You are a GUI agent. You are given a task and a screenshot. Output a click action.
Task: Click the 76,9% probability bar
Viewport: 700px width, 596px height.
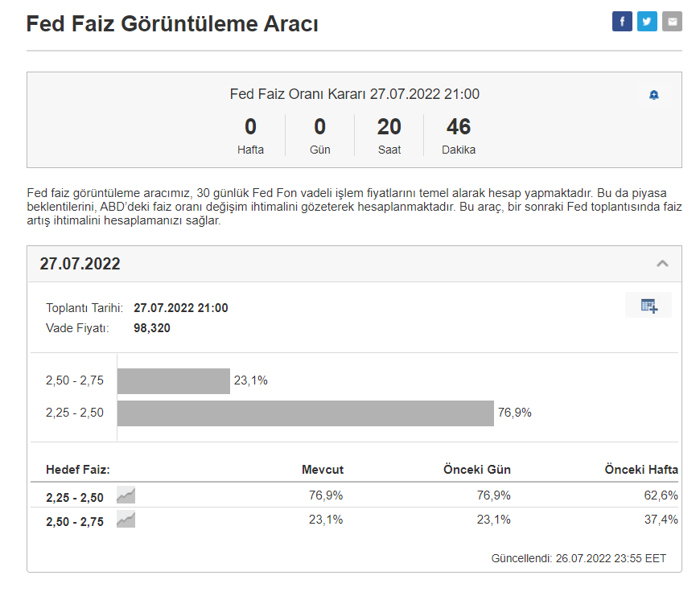pyautogui.click(x=305, y=413)
